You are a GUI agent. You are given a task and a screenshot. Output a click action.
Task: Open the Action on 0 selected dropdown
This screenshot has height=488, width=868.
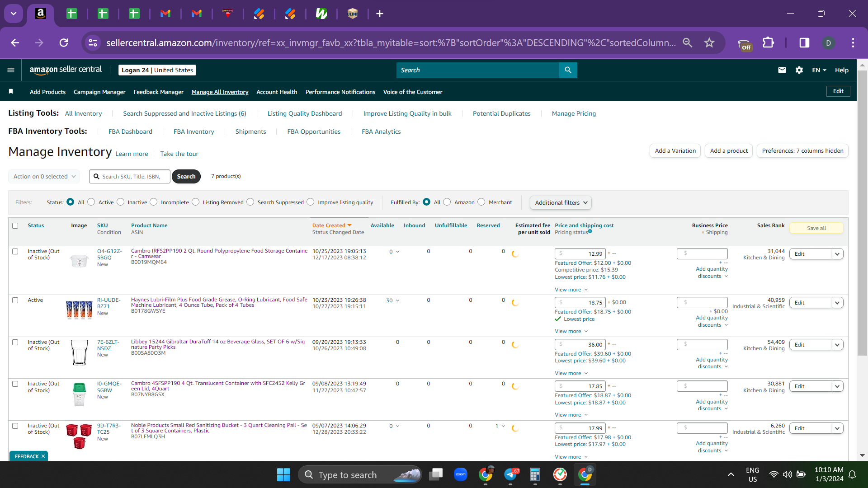[44, 176]
